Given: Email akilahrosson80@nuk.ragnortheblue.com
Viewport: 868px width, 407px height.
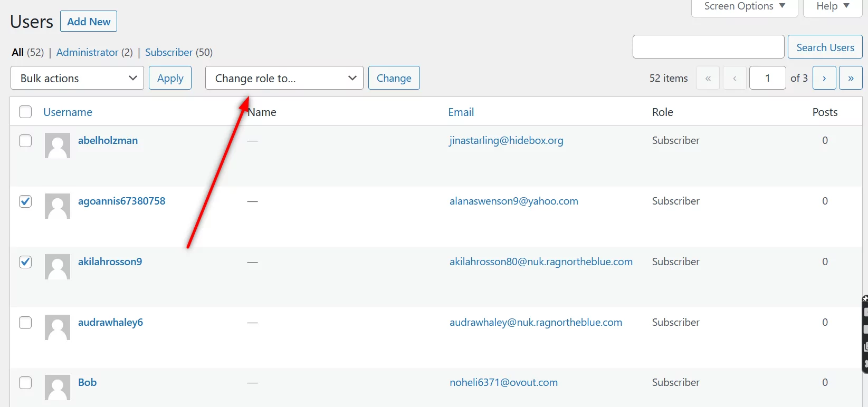Looking at the screenshot, I should 541,261.
